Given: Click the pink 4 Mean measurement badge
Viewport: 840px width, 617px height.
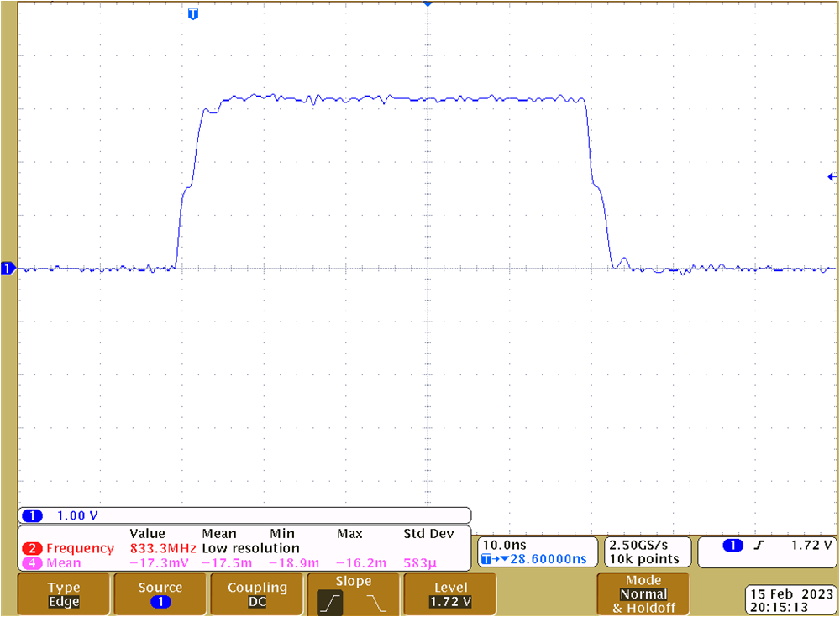Looking at the screenshot, I should [46, 562].
